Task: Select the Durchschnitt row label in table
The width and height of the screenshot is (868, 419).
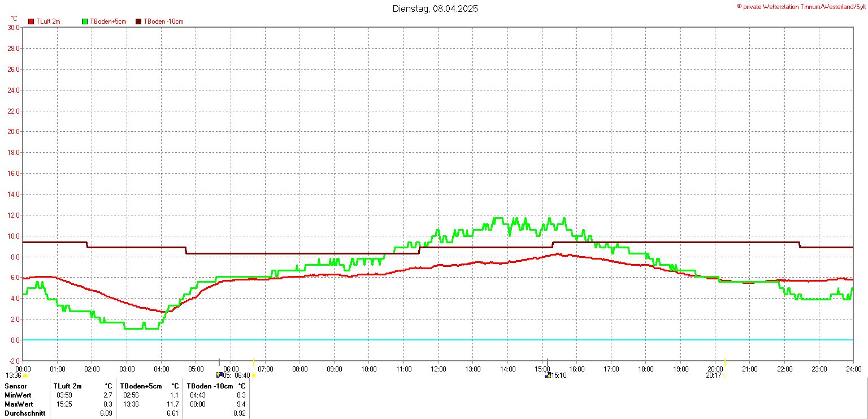Action: tap(24, 413)
